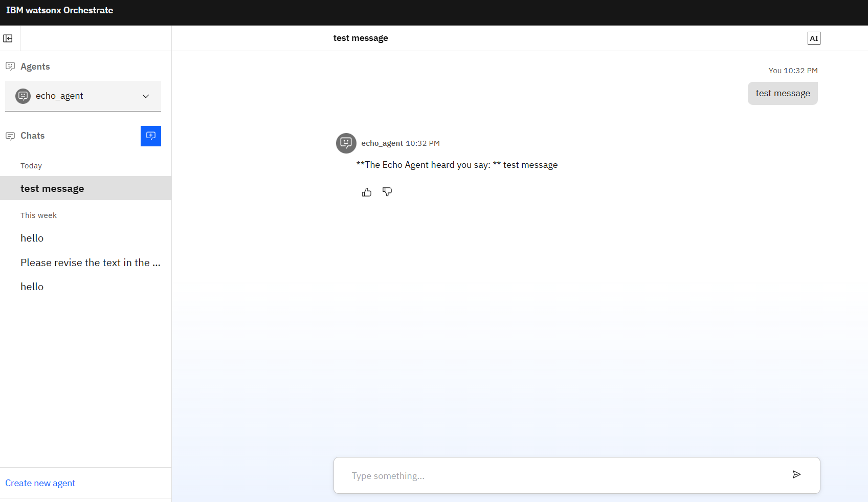Viewport: 868px width, 502px height.
Task: Click the 'test message' chat header title
Action: click(361, 38)
